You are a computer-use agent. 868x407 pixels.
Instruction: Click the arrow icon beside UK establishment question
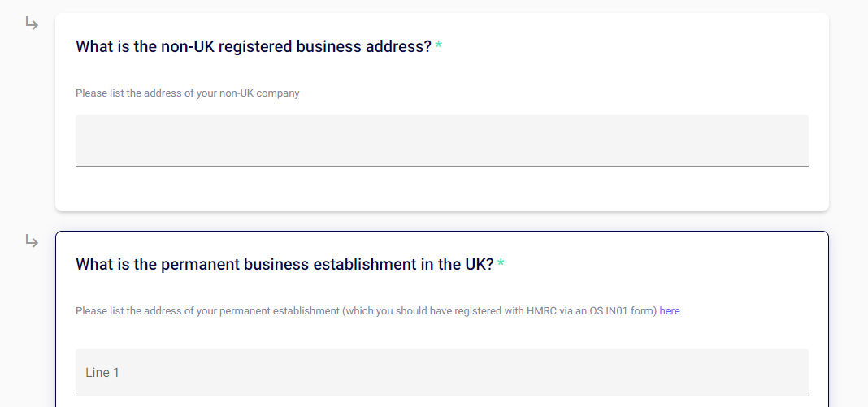click(31, 241)
